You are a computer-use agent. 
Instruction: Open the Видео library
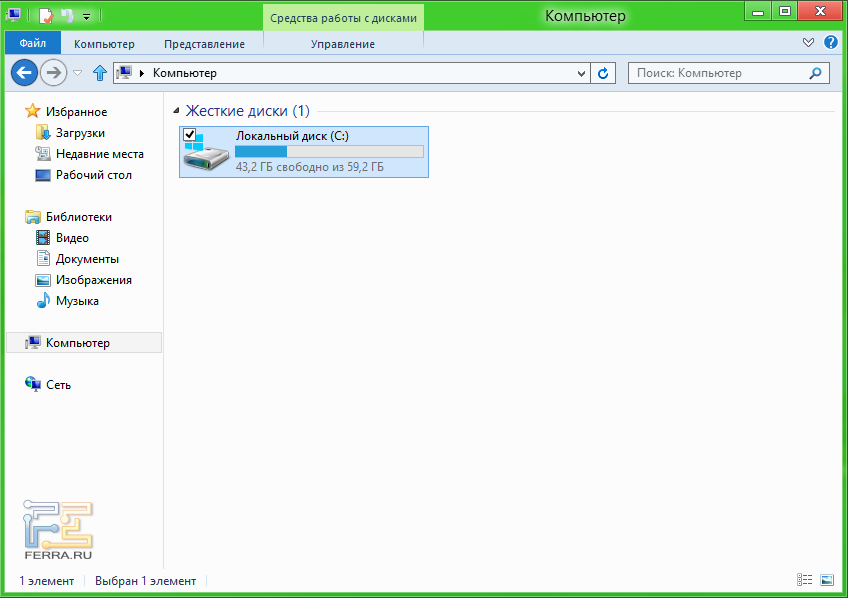72,238
